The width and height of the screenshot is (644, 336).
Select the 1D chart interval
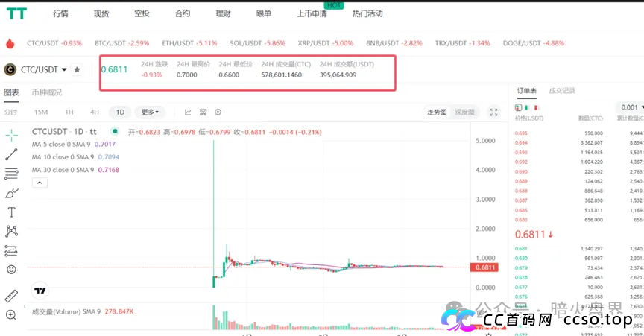point(120,112)
